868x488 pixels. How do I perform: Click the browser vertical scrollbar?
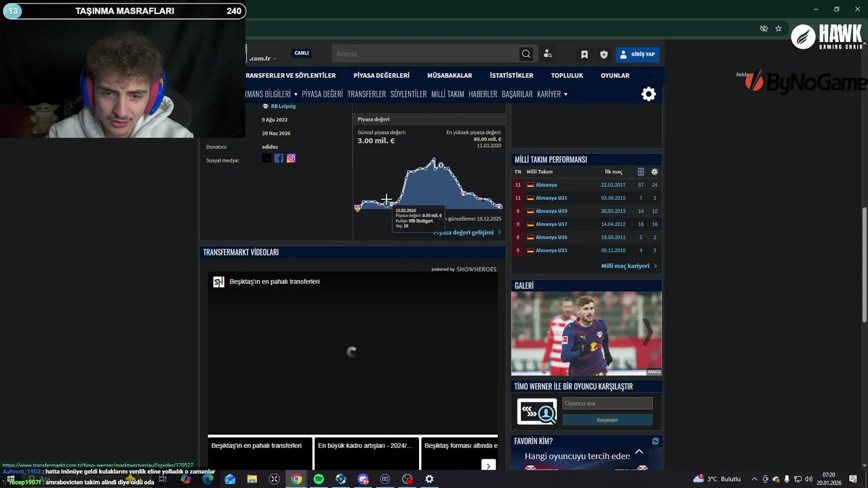click(864, 264)
